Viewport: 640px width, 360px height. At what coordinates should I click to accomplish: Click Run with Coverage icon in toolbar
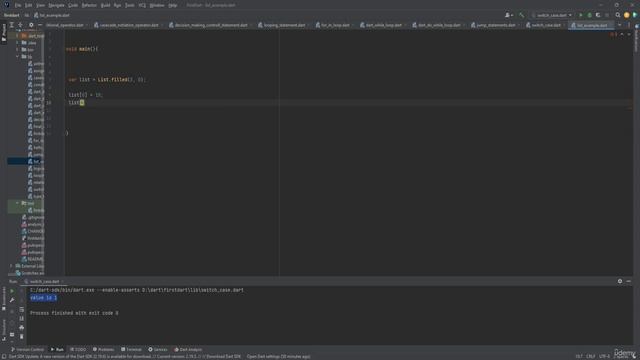598,15
